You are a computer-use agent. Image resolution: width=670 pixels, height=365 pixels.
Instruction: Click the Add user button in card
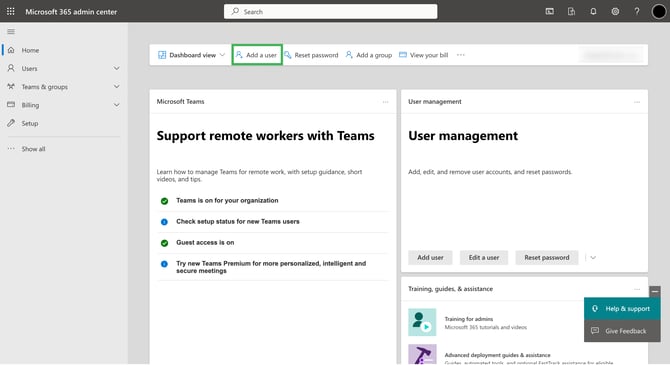[430, 258]
